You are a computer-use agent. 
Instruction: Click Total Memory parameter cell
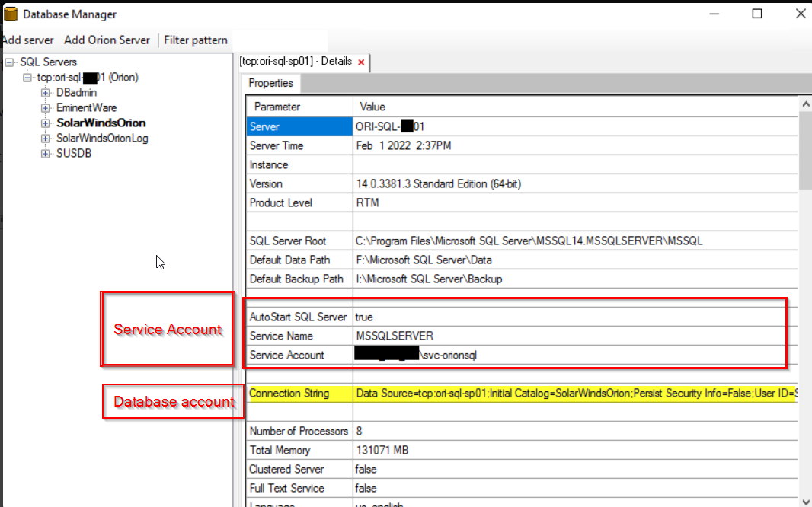coord(300,451)
